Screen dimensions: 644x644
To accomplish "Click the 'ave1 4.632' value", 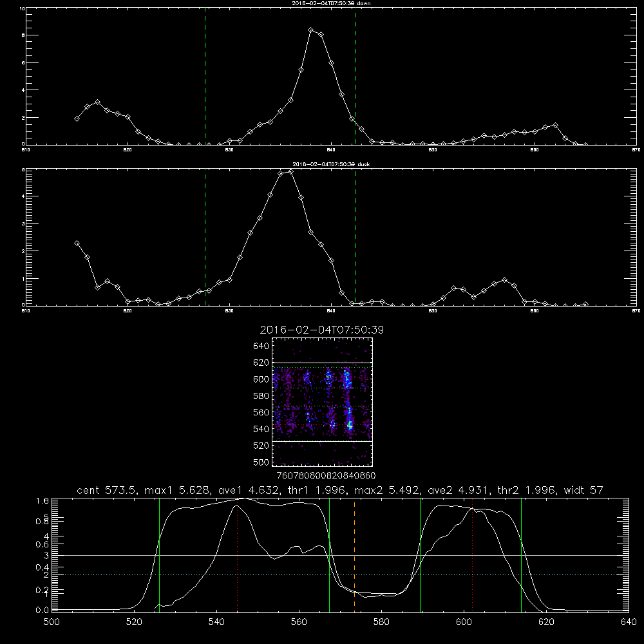I will pyautogui.click(x=249, y=490).
